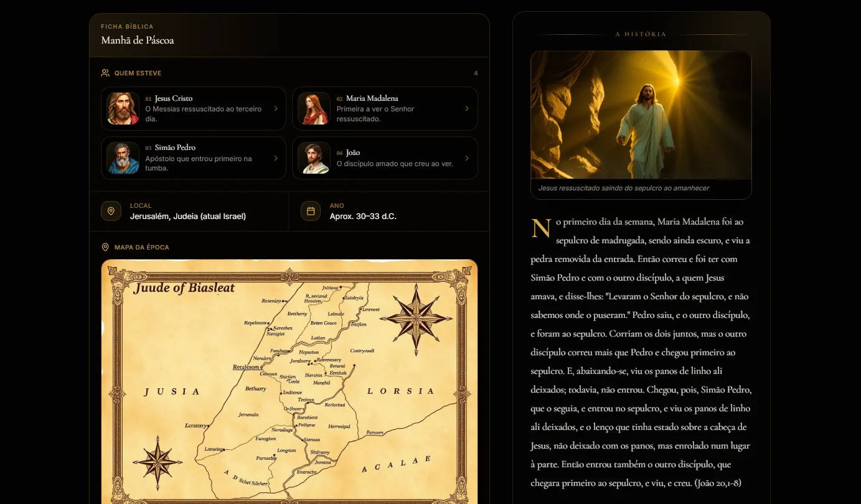This screenshot has width=861, height=504.
Task: Click the risen Jesus tomb illustration
Action: (641, 115)
